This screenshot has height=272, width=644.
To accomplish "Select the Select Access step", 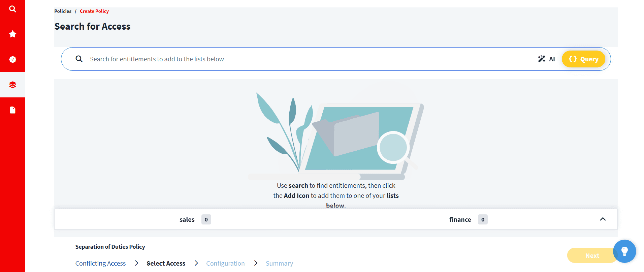I will tap(166, 263).
